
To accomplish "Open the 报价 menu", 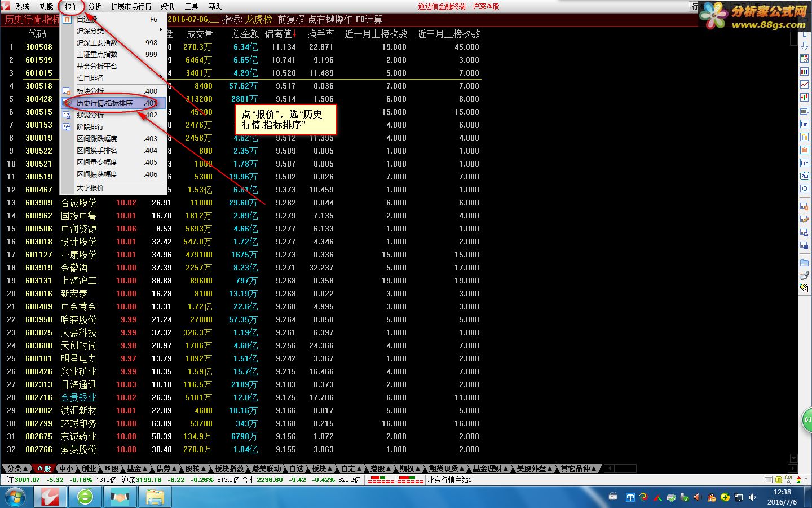I will [71, 6].
